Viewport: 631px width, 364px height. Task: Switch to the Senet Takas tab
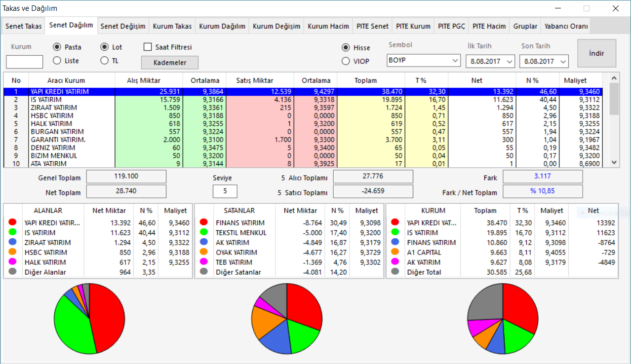pyautogui.click(x=24, y=26)
